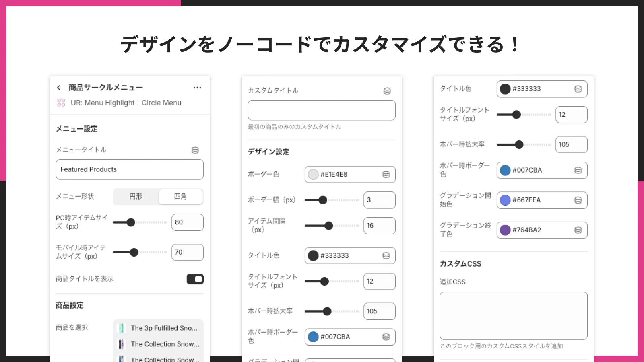Click the #667EEA gradient color swatch
This screenshot has width=644, height=362.
[505, 200]
